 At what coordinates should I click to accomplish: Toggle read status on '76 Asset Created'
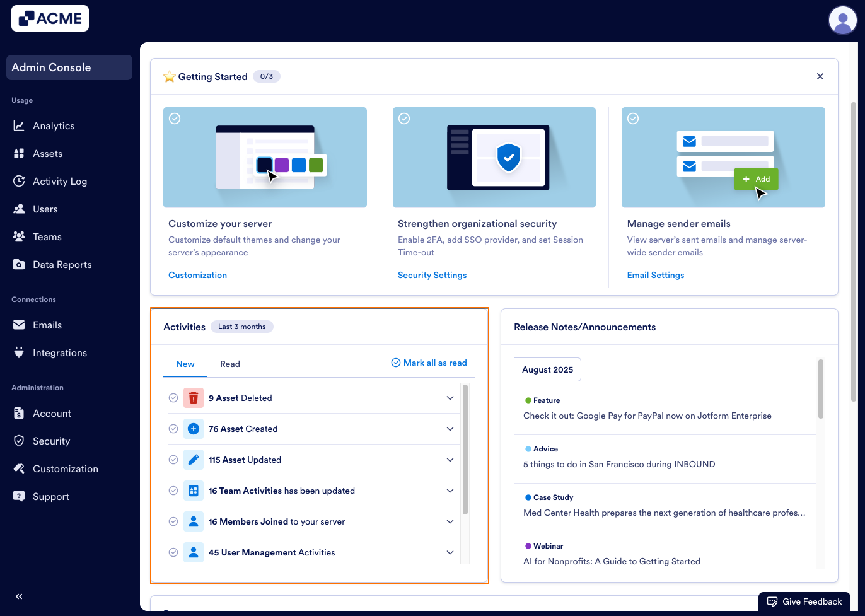click(173, 429)
